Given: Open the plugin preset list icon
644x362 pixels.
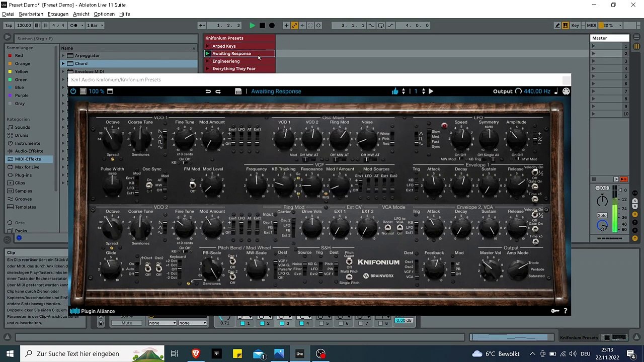Looking at the screenshot, I should click(x=84, y=92).
